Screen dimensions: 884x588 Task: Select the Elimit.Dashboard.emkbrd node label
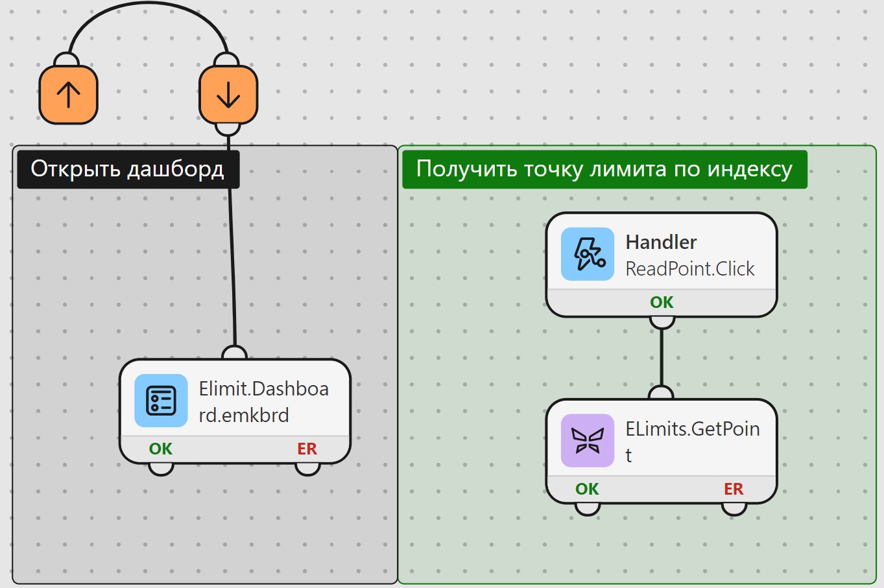pyautogui.click(x=264, y=401)
